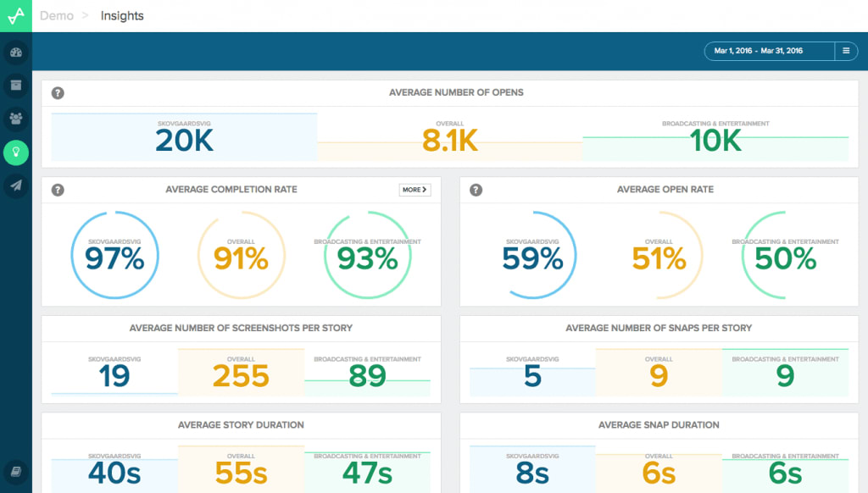Image resolution: width=868 pixels, height=493 pixels.
Task: Click the 40s story duration value
Action: (114, 473)
